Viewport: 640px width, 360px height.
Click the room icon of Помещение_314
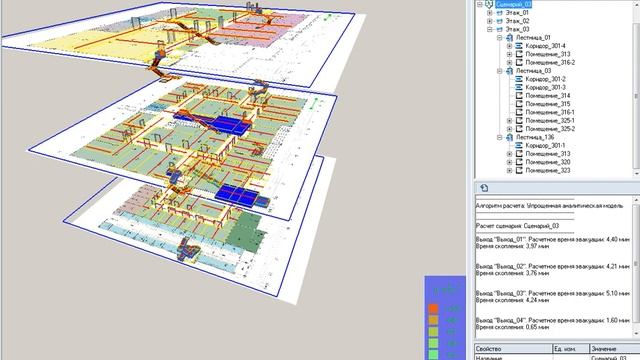519,96
